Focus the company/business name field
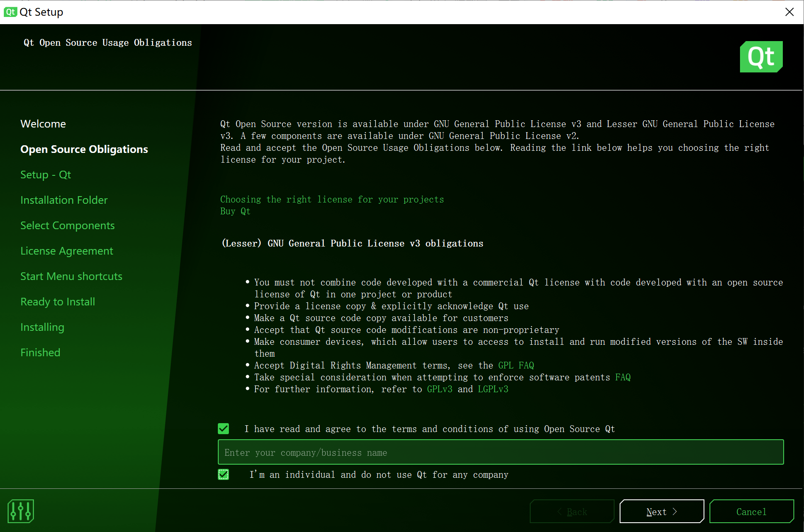 [501, 452]
